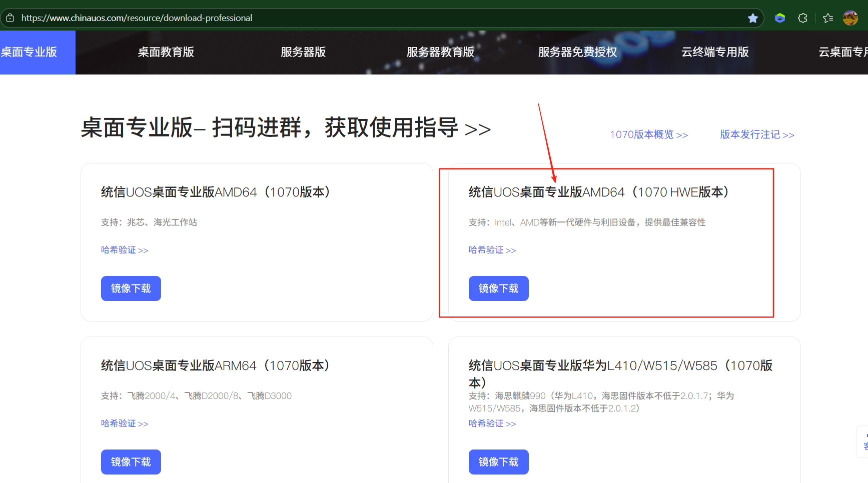
Task: Open the 服务器免费授权 tab
Action: click(577, 52)
